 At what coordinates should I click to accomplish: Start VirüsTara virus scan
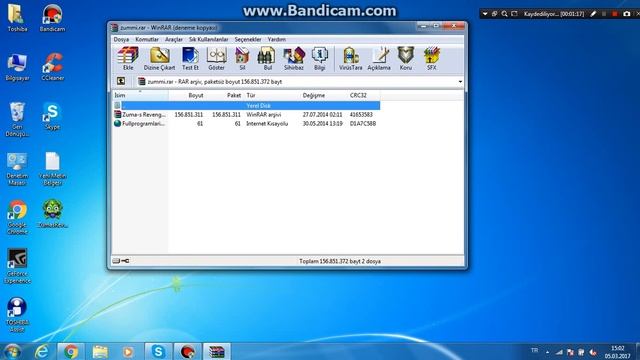[x=351, y=58]
